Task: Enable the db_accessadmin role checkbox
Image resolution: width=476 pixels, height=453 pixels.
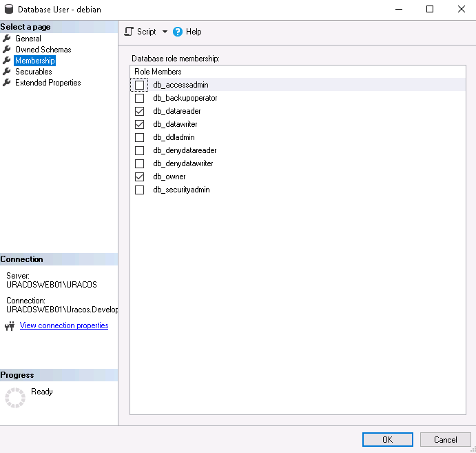Action: coord(140,85)
